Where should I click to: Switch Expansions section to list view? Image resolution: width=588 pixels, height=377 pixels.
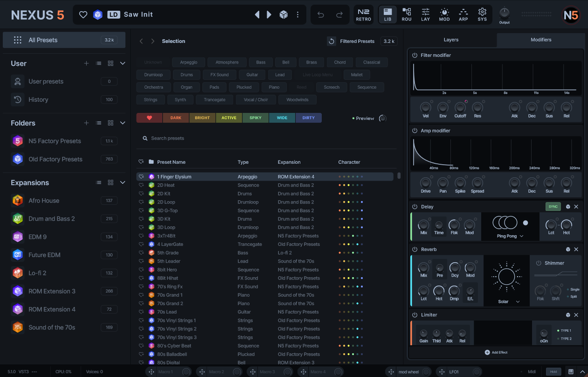click(x=98, y=182)
